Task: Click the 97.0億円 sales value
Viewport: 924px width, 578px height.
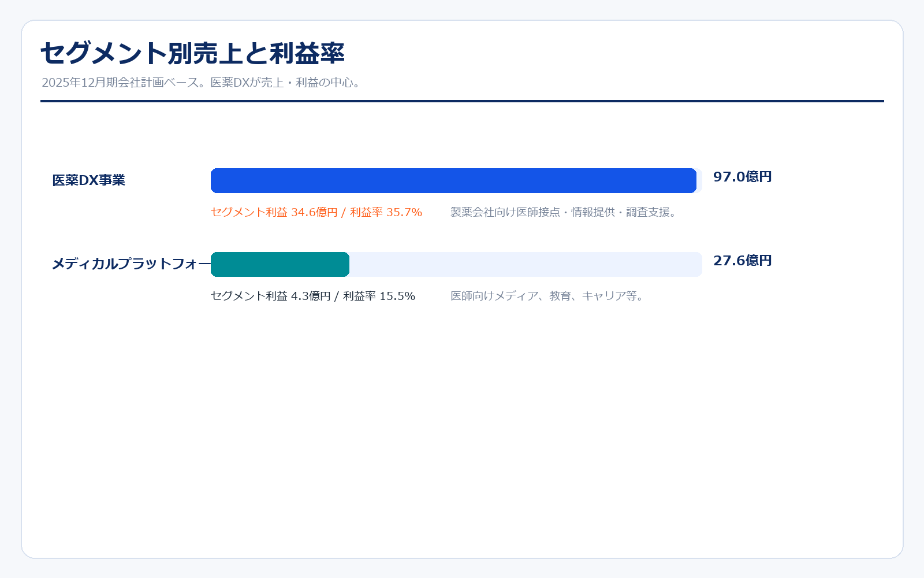Action: 743,177
